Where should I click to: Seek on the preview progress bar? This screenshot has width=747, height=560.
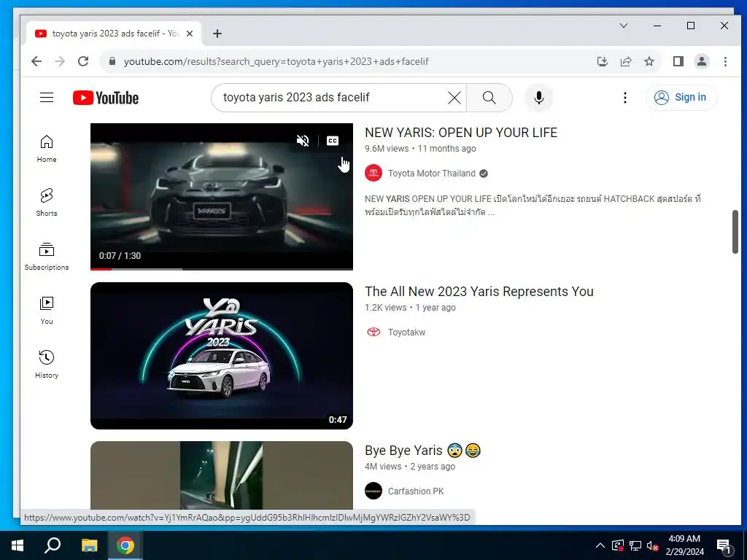click(x=222, y=268)
